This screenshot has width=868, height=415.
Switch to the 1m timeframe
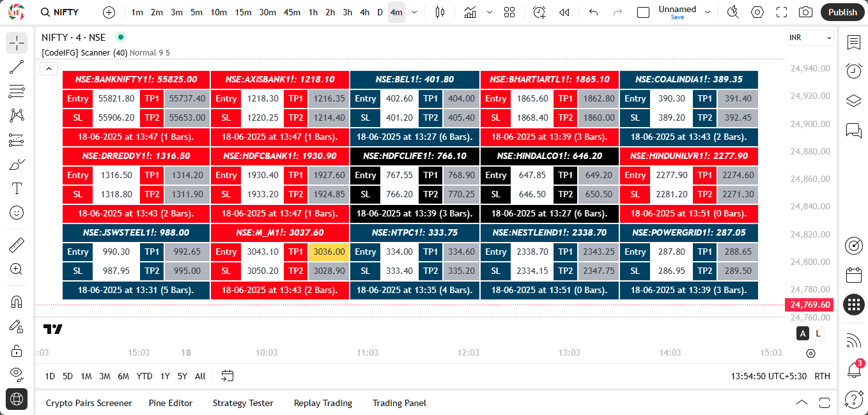click(137, 12)
